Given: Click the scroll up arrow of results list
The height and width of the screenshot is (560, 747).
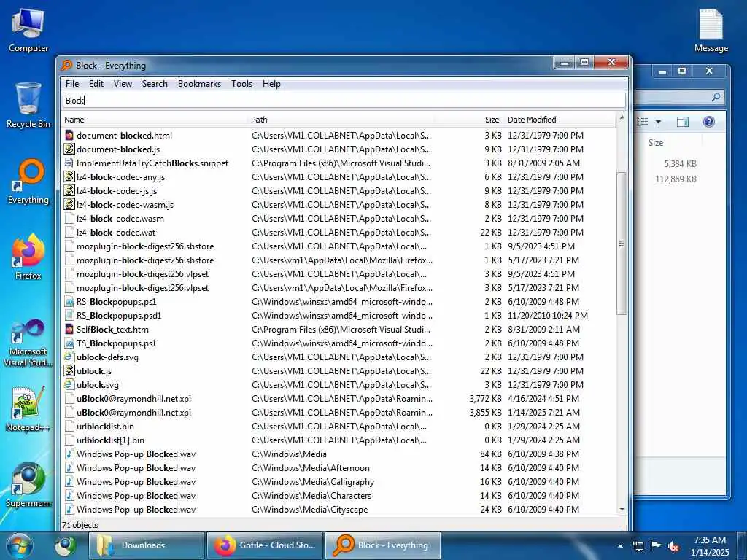Looking at the screenshot, I should [622, 117].
